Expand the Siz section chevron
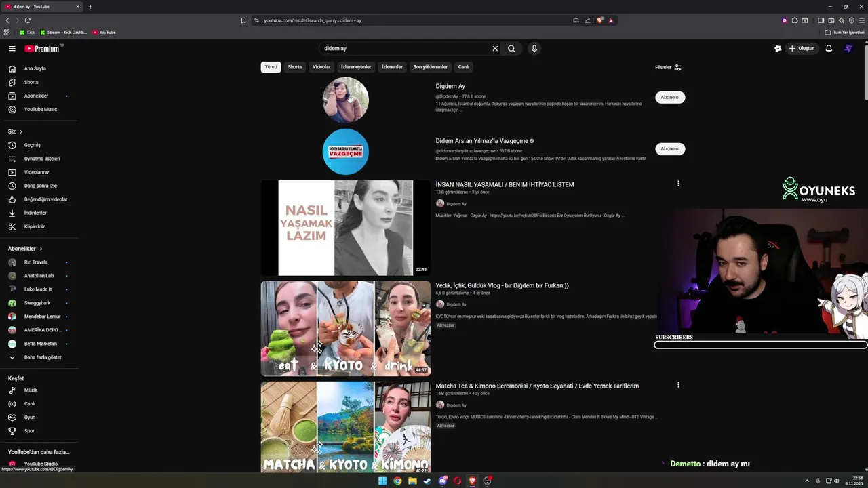The height and width of the screenshot is (488, 868). 21,131
